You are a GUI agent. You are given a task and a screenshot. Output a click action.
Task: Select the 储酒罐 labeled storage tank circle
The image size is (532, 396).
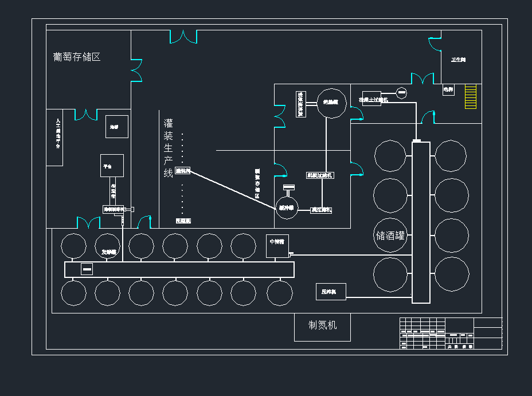[390, 235]
